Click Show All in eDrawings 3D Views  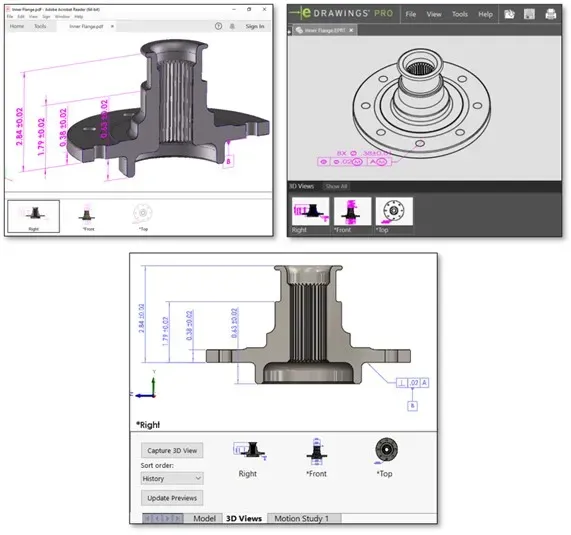tap(336, 186)
